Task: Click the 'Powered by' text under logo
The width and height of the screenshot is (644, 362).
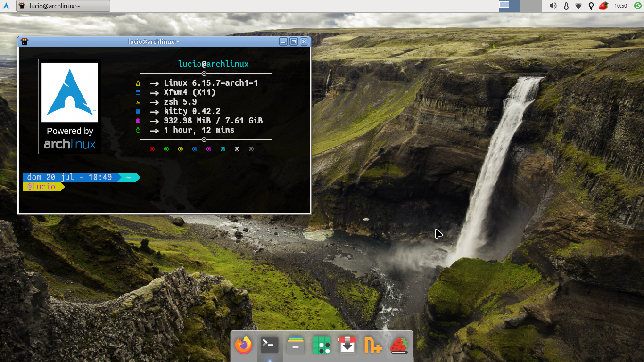Action: click(70, 131)
